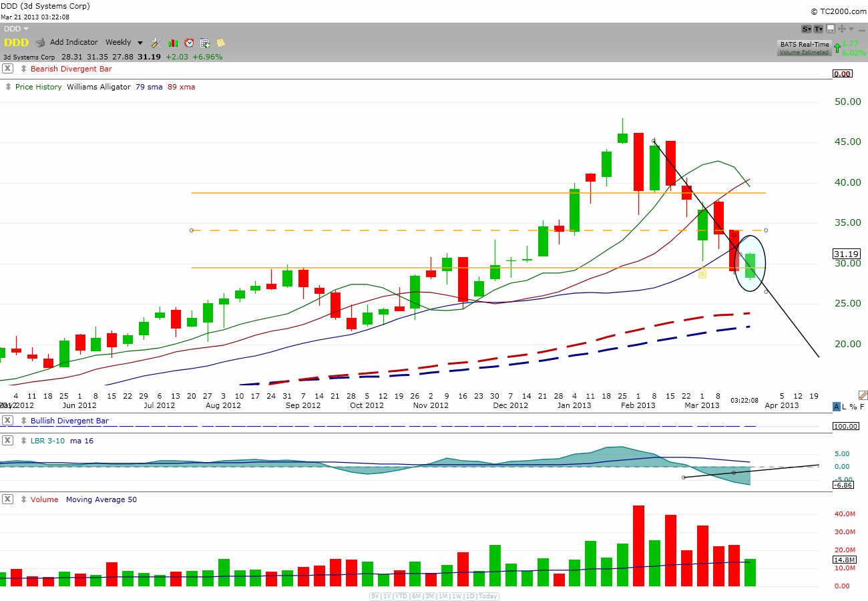Close the Bullish Divergent Bar pane

7,421
